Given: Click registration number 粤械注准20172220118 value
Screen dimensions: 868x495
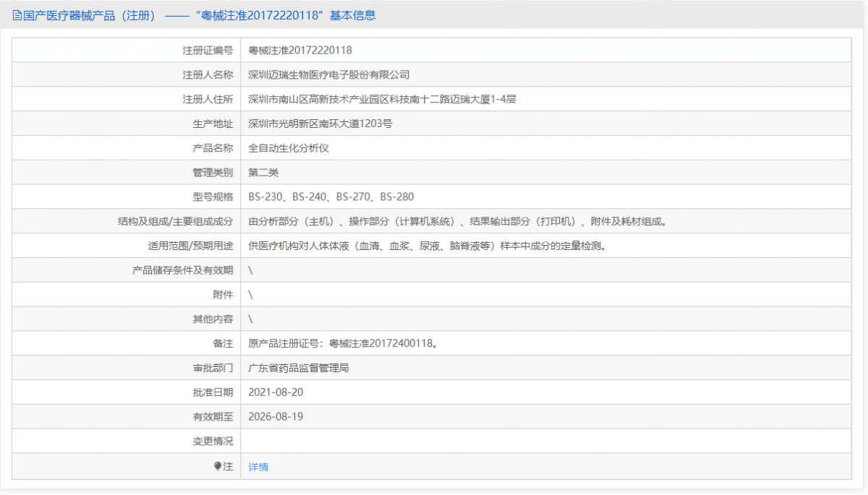Looking at the screenshot, I should point(300,51).
